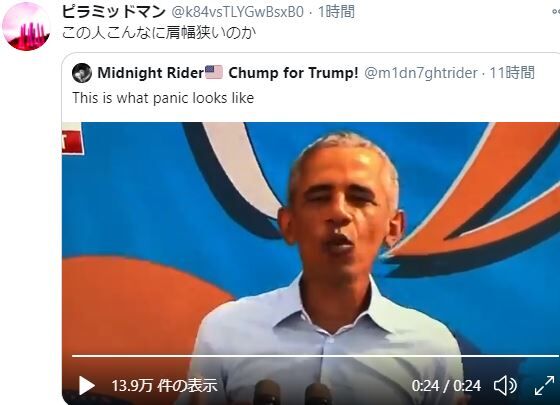Click the US flag emoji in the name
560x405 pixels.
[214, 72]
